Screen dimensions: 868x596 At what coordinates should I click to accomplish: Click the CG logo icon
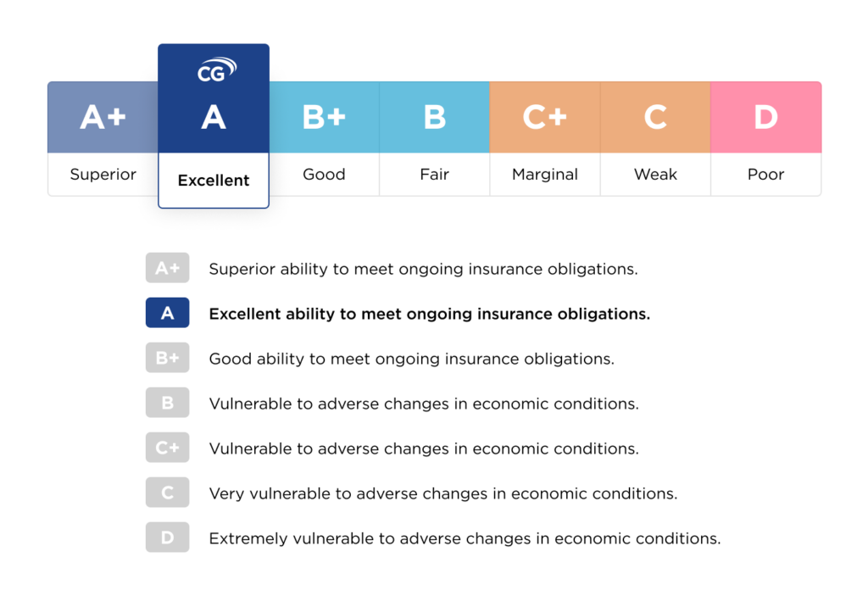coord(216,70)
